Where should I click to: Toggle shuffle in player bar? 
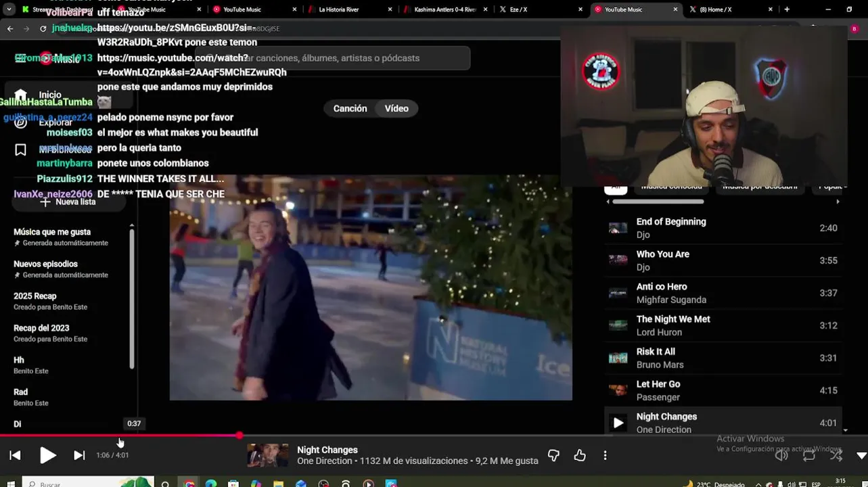click(x=836, y=455)
